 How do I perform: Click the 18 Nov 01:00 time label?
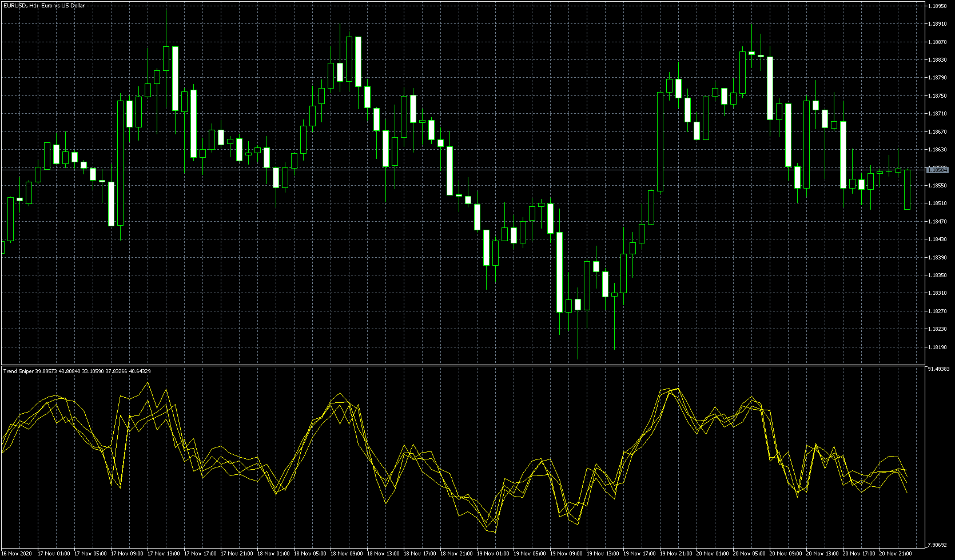[x=273, y=554]
